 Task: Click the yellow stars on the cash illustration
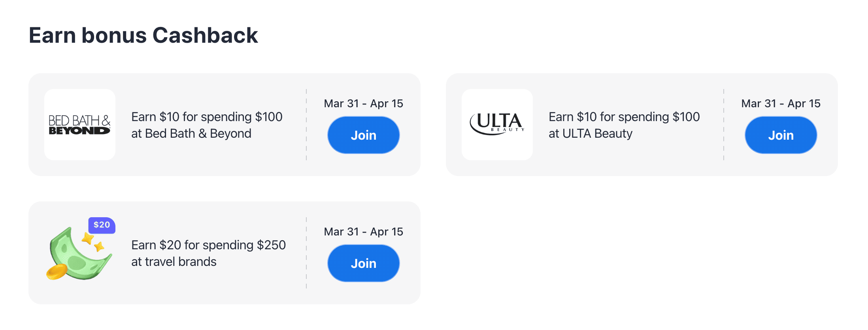(92, 242)
